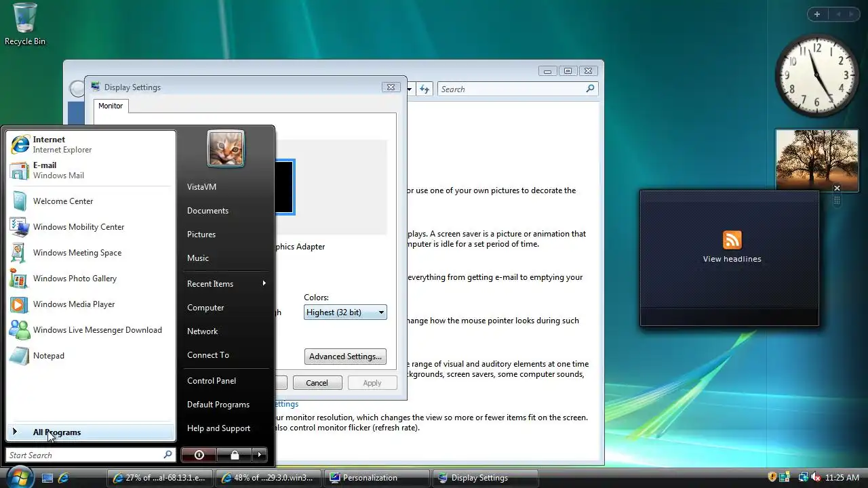
Task: Select the monitor preview in Display Settings
Action: coord(285,187)
